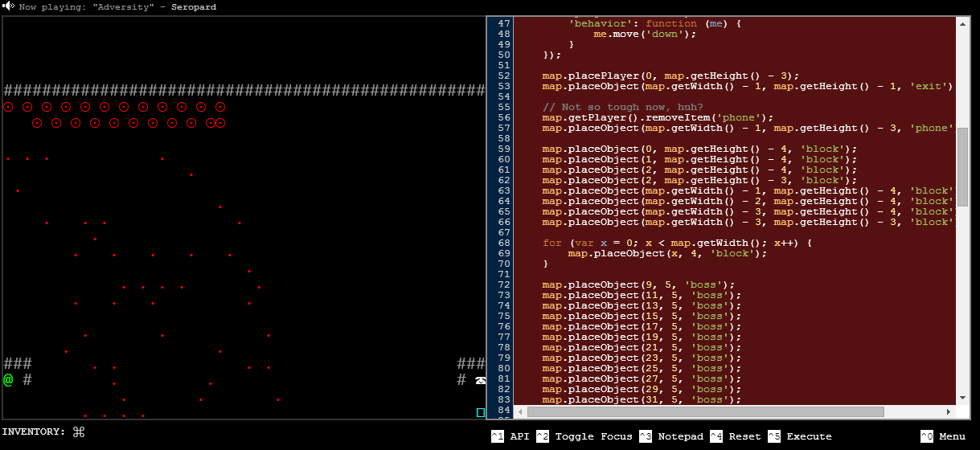Viewport: 980px width, 450px height.
Task: Execute the current code
Action: 809,436
